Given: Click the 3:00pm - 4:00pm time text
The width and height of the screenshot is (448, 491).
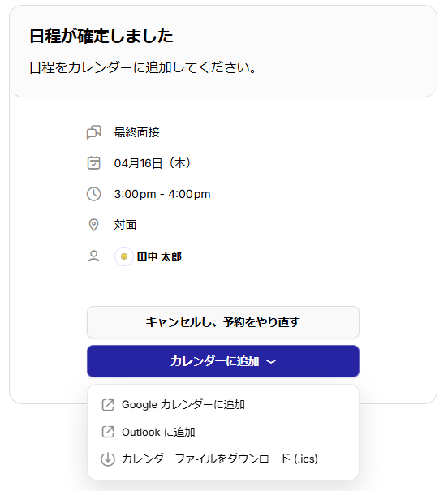Looking at the screenshot, I should [162, 194].
